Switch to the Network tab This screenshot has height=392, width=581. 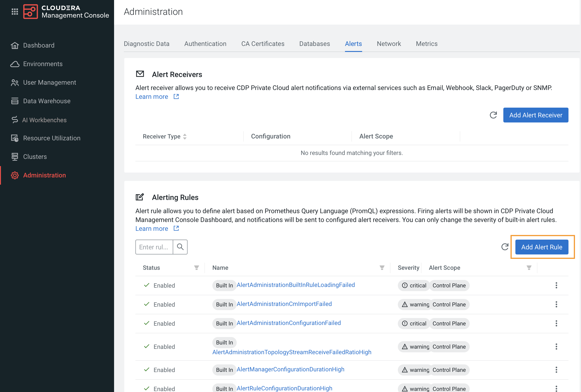(389, 44)
